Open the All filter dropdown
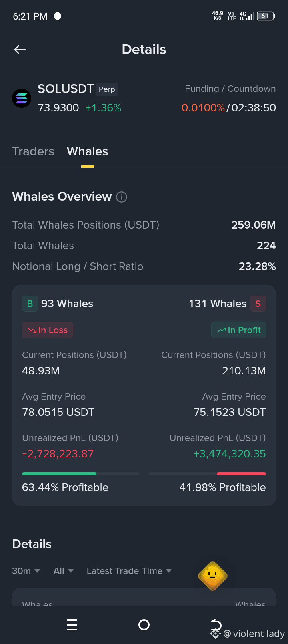Screen dimensions: 288x644 64,571
